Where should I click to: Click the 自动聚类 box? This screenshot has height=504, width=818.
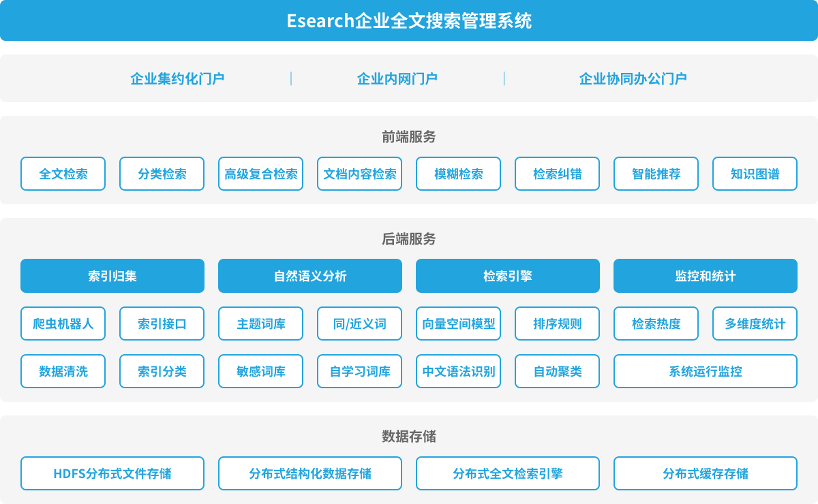click(x=557, y=371)
